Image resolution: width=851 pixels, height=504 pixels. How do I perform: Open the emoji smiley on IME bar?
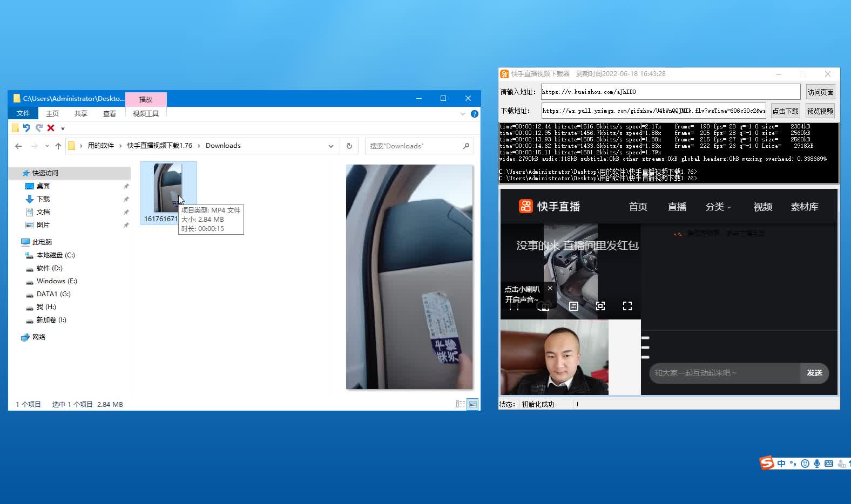click(805, 464)
